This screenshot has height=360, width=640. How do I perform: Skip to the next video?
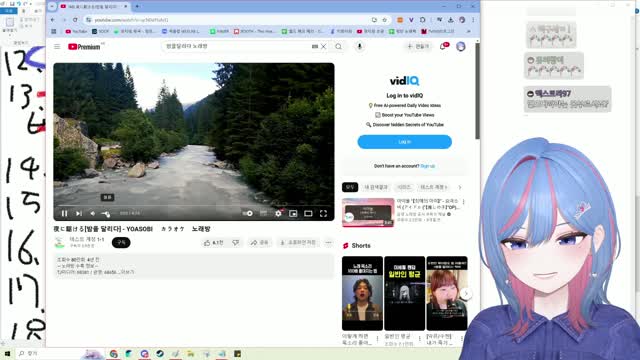[x=79, y=213]
